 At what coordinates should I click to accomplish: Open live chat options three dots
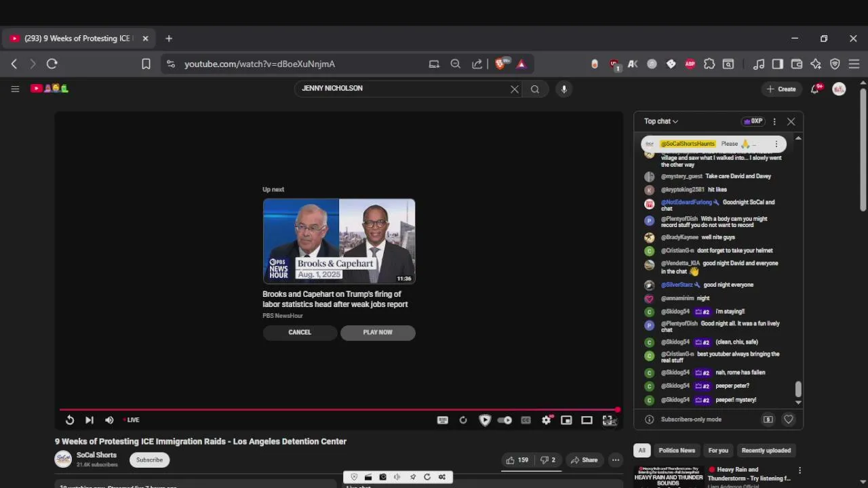point(774,121)
